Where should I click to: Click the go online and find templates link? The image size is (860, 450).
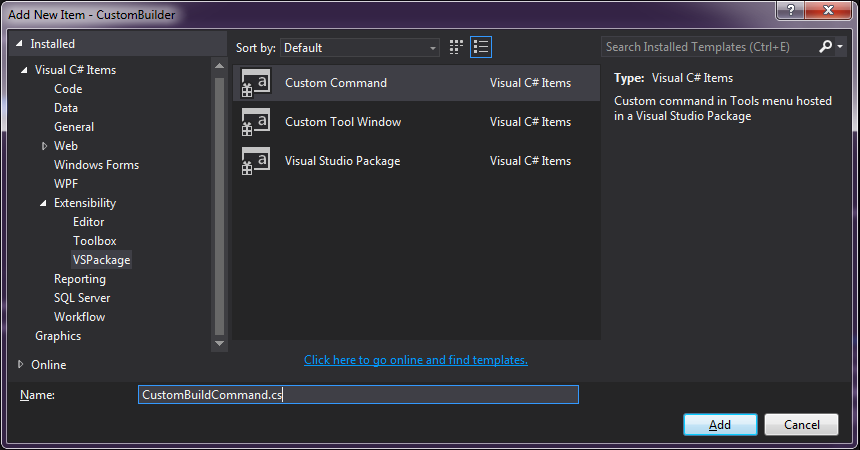tap(416, 360)
